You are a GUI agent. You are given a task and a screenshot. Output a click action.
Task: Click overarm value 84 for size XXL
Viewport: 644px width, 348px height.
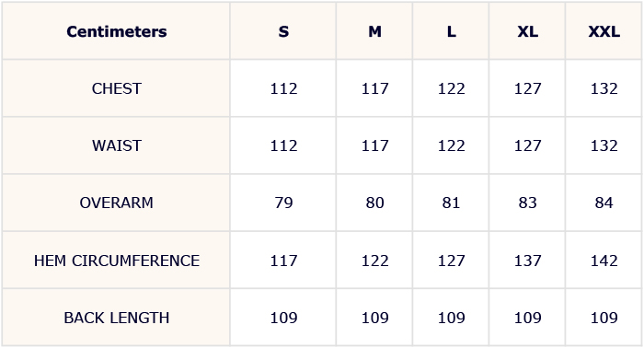point(604,203)
